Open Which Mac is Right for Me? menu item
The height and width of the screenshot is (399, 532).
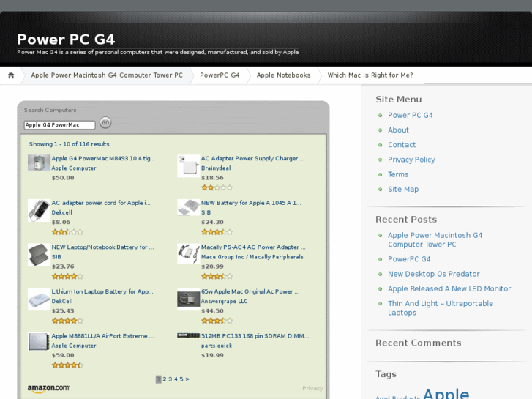pyautogui.click(x=370, y=75)
